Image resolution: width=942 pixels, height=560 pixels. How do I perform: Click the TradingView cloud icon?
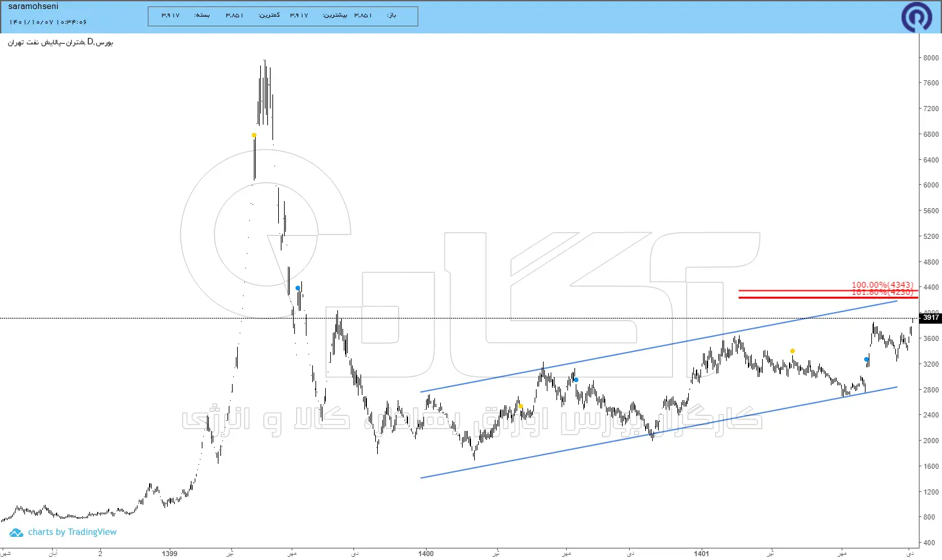tap(16, 532)
